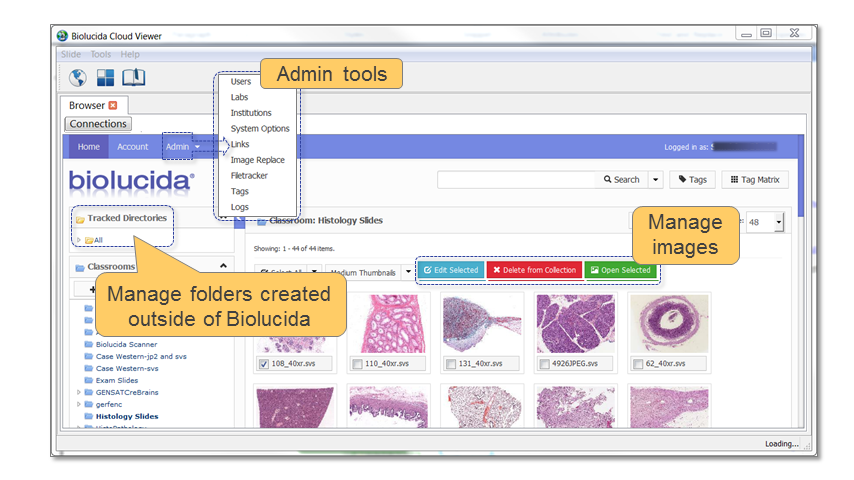
Task: Open the Tag Matrix button
Action: (755, 180)
